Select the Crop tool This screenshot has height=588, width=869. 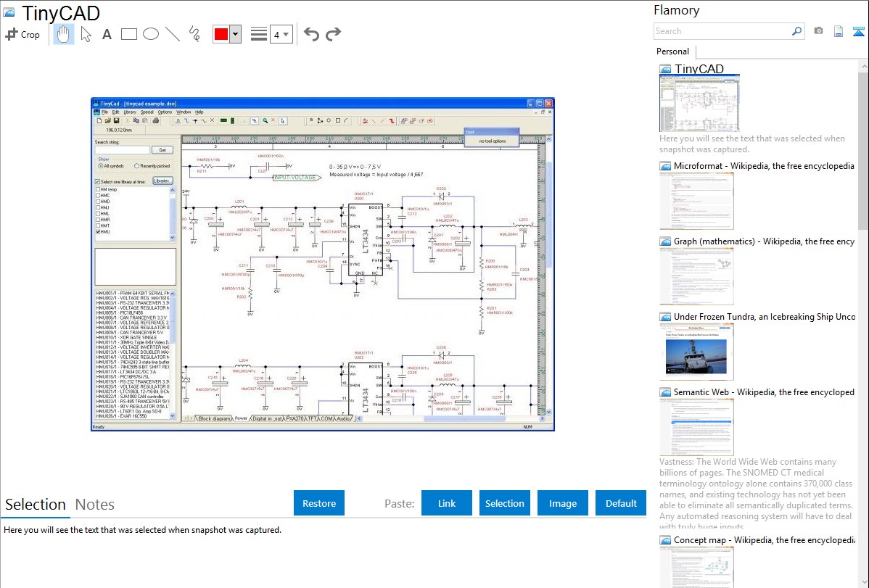(22, 34)
